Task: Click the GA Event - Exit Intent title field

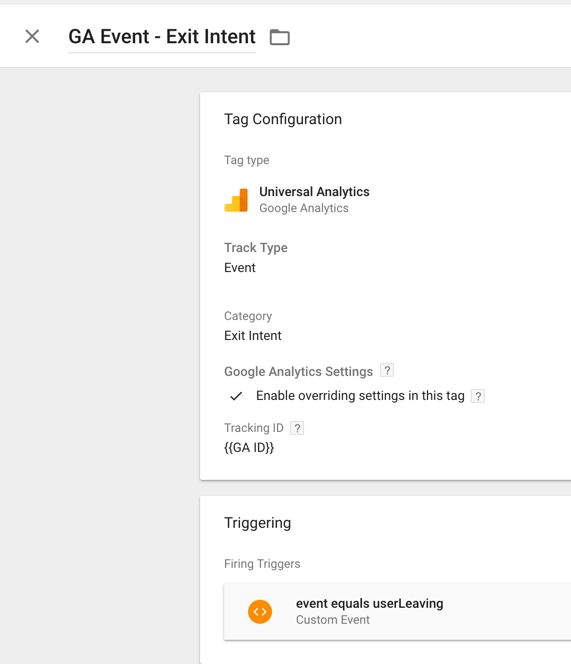Action: (162, 37)
